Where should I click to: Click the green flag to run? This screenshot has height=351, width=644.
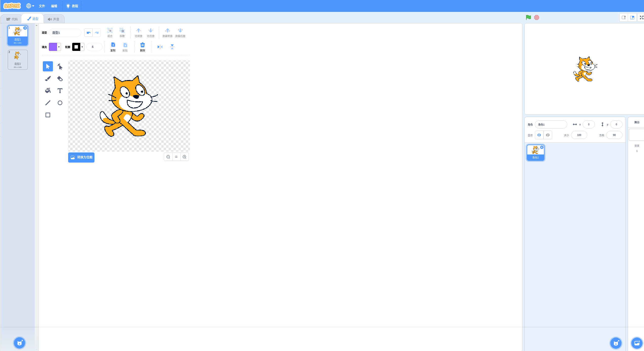[528, 17]
